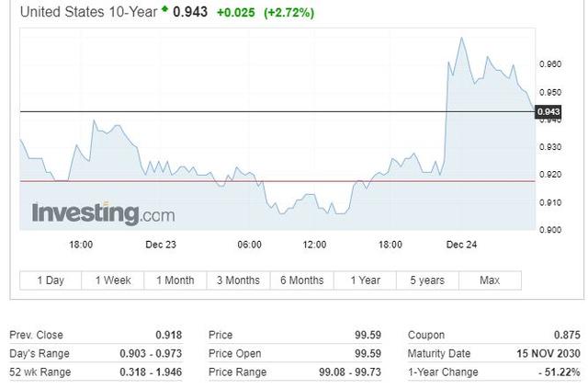
Task: Click the green up-arrow indicator beside the title
Action: pos(164,9)
